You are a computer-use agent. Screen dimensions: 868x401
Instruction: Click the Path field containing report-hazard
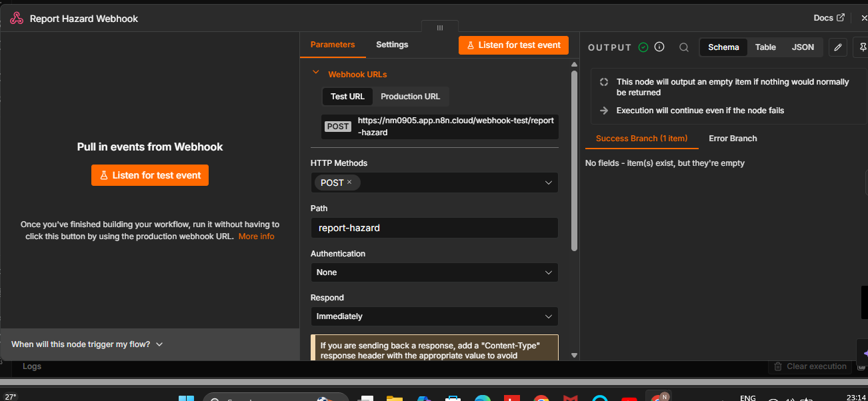point(435,228)
